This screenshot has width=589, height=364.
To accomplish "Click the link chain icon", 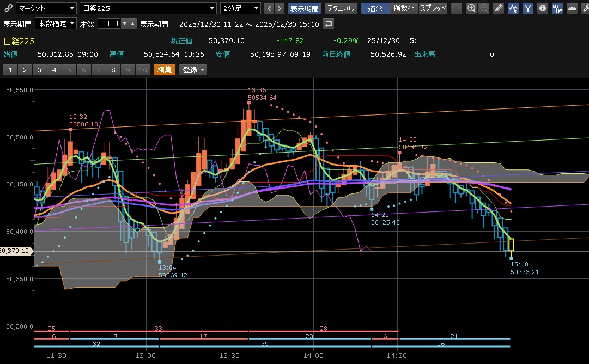I will coord(7,8).
